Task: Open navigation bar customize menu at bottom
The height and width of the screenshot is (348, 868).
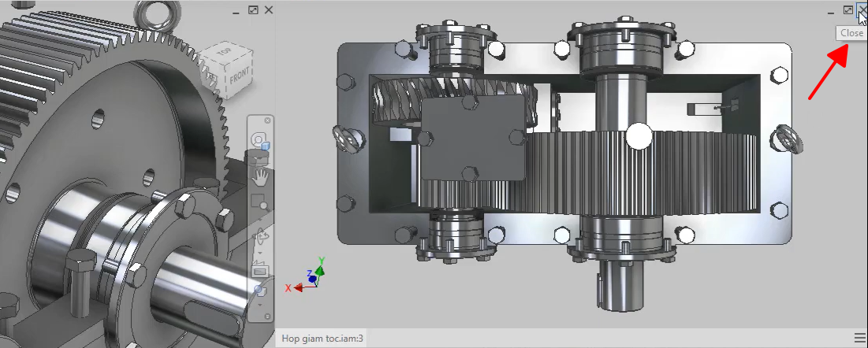Action: click(267, 316)
